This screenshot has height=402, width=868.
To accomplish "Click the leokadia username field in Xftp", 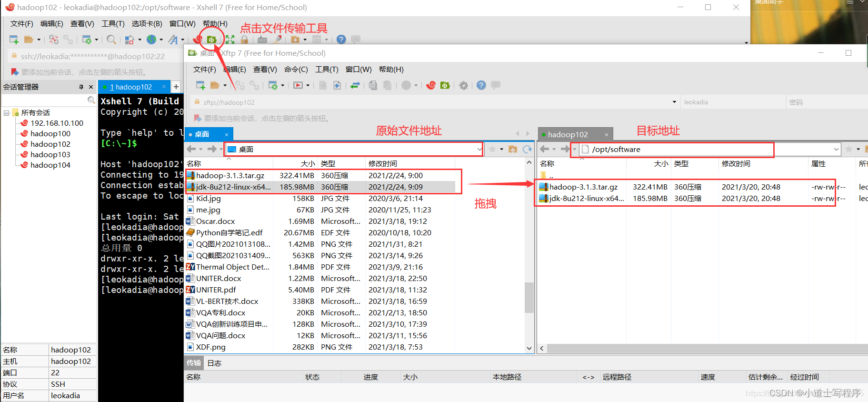I will [x=732, y=102].
